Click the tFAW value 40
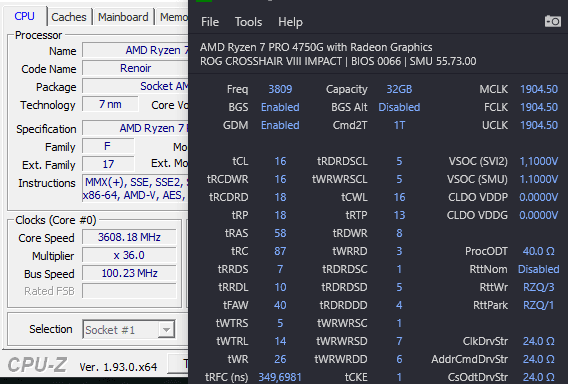Viewport: 568px width, 384px height. click(x=280, y=305)
